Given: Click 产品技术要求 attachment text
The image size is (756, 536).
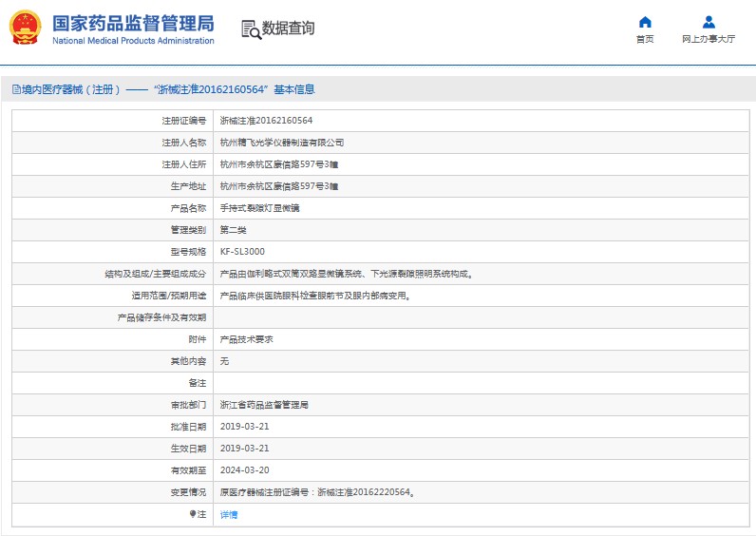Looking at the screenshot, I should 246,339.
